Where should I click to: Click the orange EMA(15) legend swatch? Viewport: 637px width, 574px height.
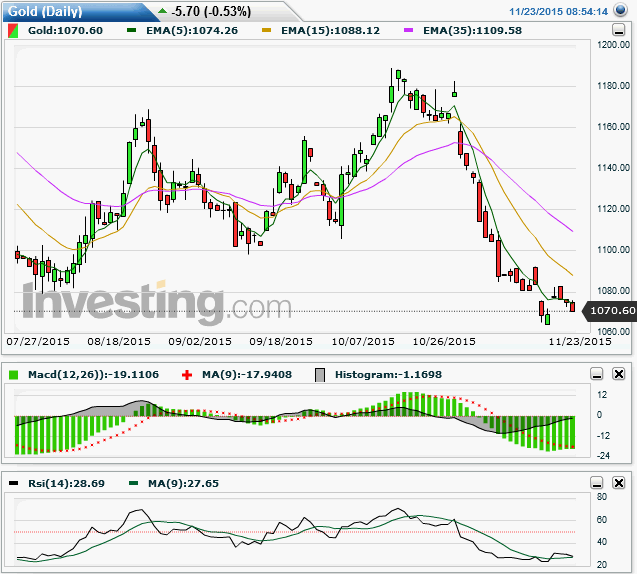pyautogui.click(x=266, y=30)
